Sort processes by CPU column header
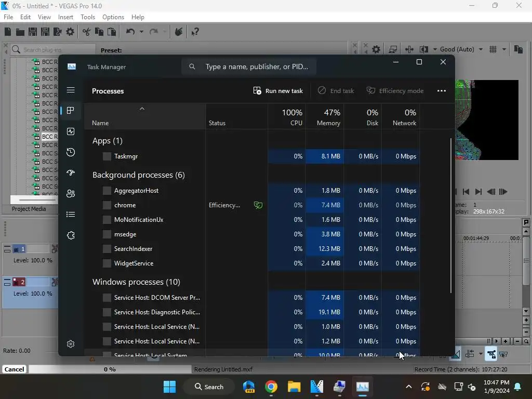The width and height of the screenshot is (532, 399). tap(287, 117)
